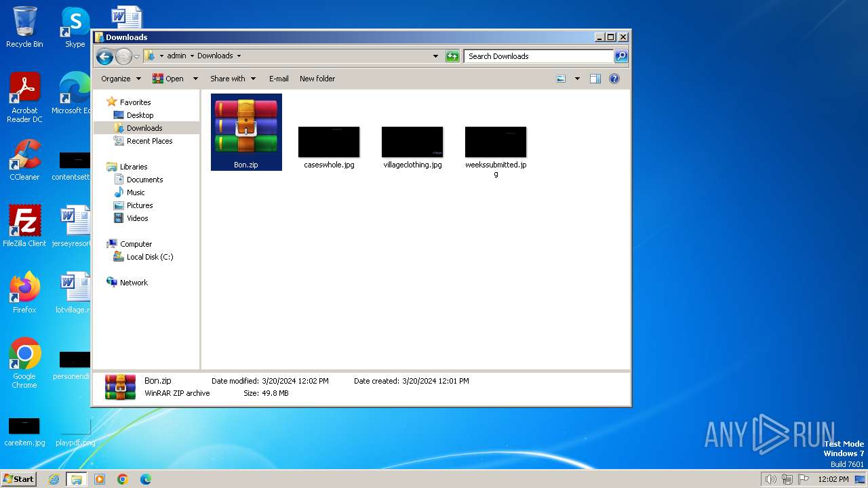Launch Internet Explorer from taskbar
868x488 pixels.
(x=54, y=479)
